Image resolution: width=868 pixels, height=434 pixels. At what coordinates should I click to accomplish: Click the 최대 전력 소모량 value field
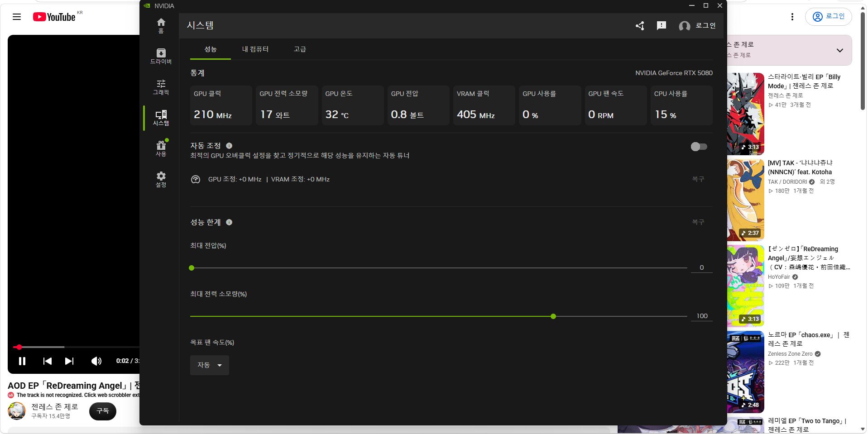point(701,316)
